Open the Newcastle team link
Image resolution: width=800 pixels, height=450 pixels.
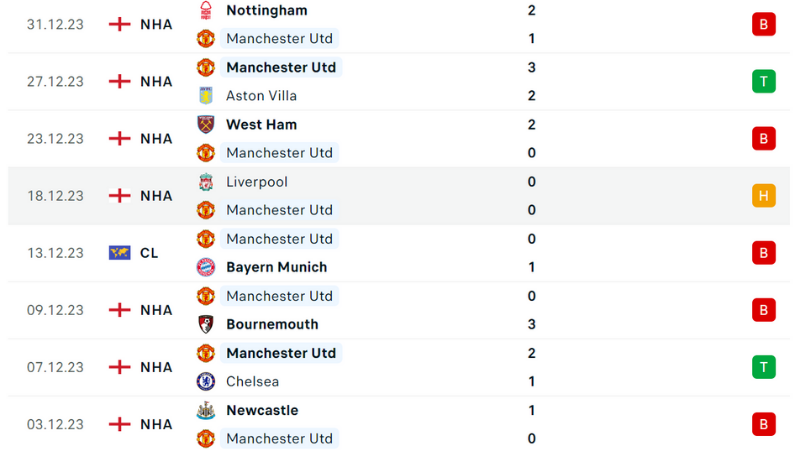click(262, 410)
